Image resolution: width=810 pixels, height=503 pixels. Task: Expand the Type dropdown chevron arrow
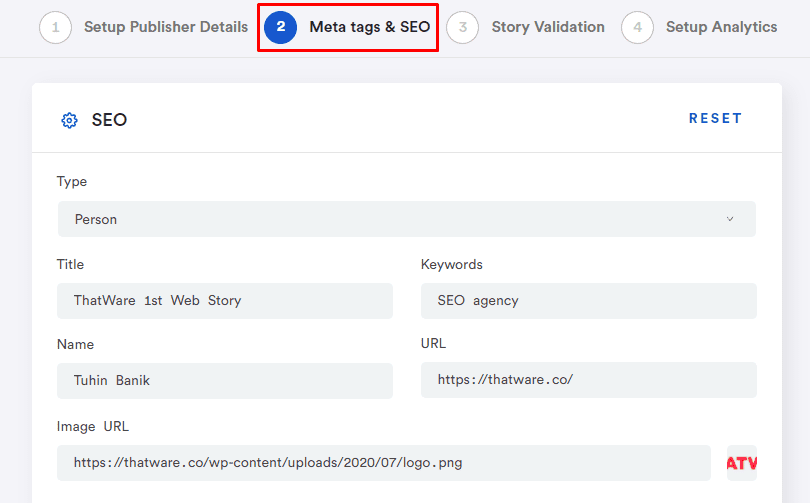(730, 219)
